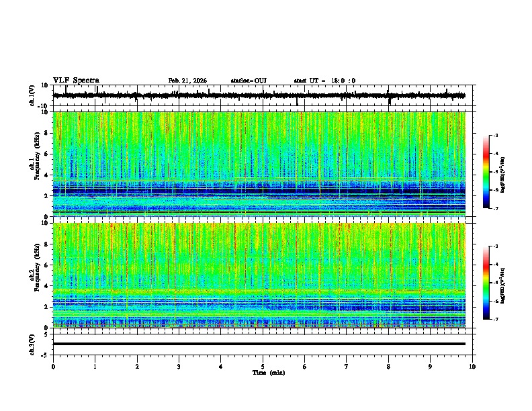
Task: Click the ch.1 PSD color scale bar
Action: pyautogui.click(x=486, y=172)
